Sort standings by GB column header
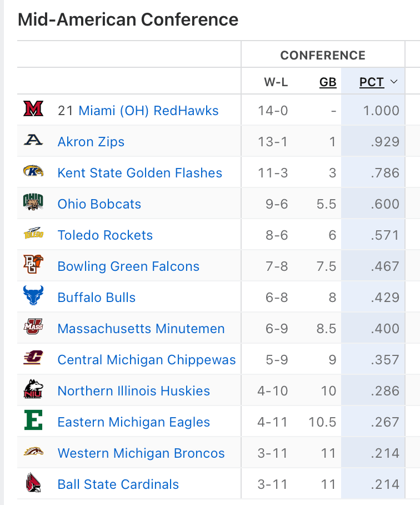This screenshot has height=505, width=420. point(328,82)
